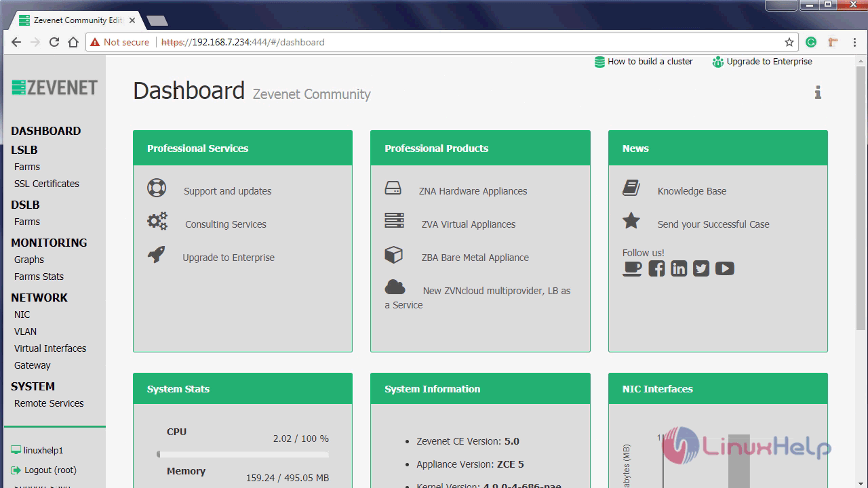Open VLAN in sidebar

point(26,331)
